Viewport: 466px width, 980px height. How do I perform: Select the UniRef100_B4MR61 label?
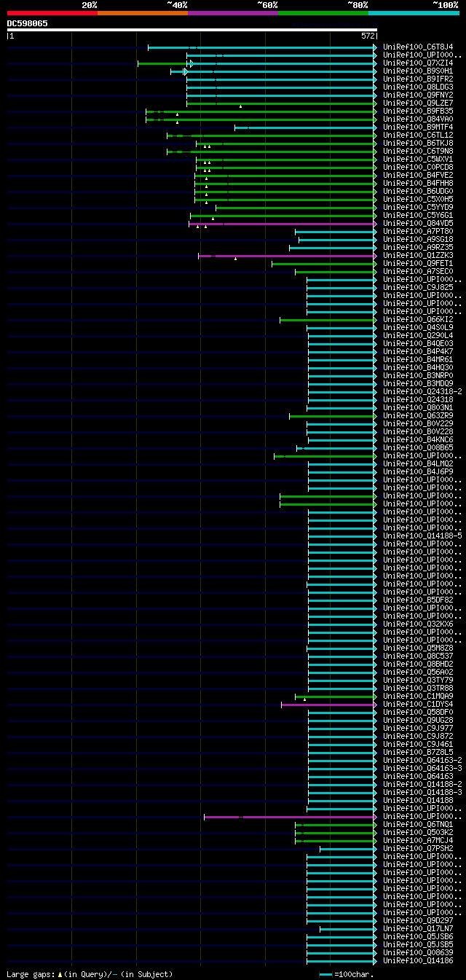418,359
